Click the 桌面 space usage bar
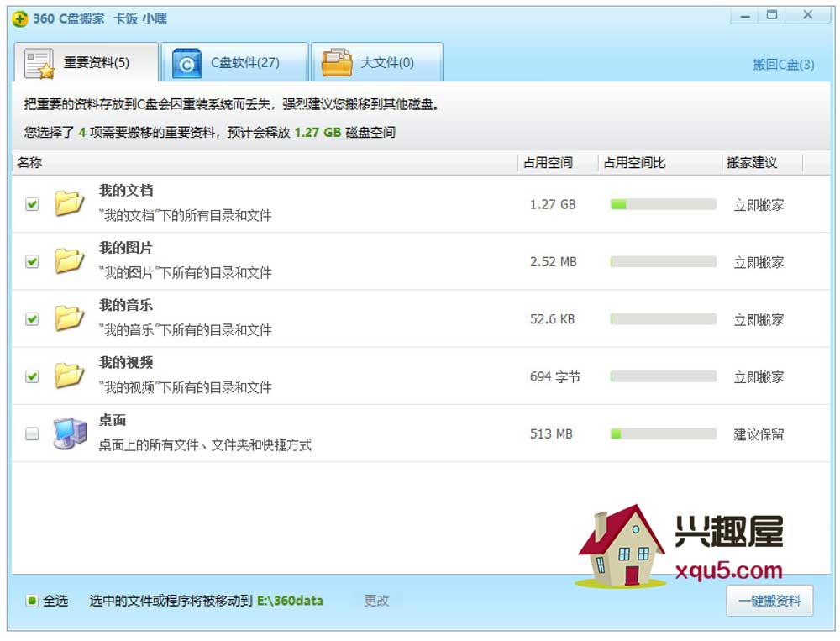Image resolution: width=840 pixels, height=641 pixels. (664, 433)
